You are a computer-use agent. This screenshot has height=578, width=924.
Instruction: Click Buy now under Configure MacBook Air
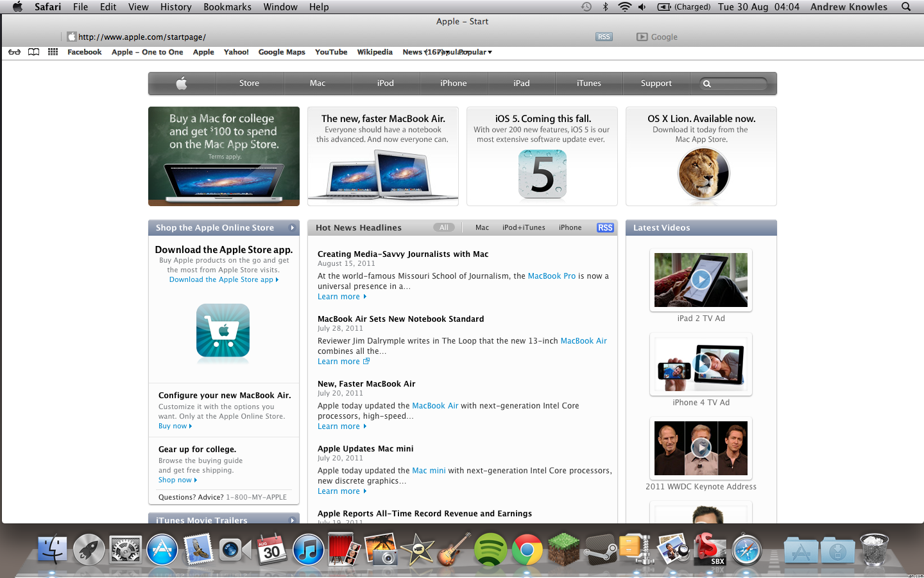pyautogui.click(x=175, y=426)
